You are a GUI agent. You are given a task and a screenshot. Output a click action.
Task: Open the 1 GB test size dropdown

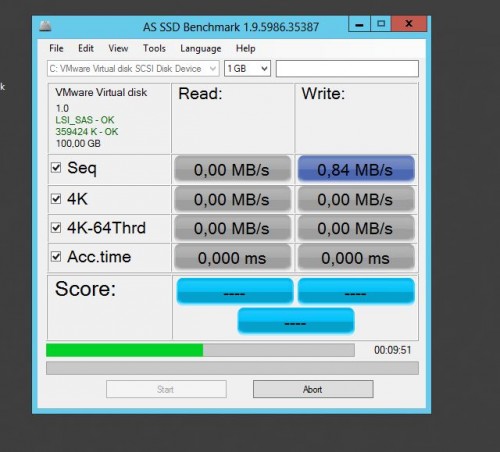(x=247, y=69)
